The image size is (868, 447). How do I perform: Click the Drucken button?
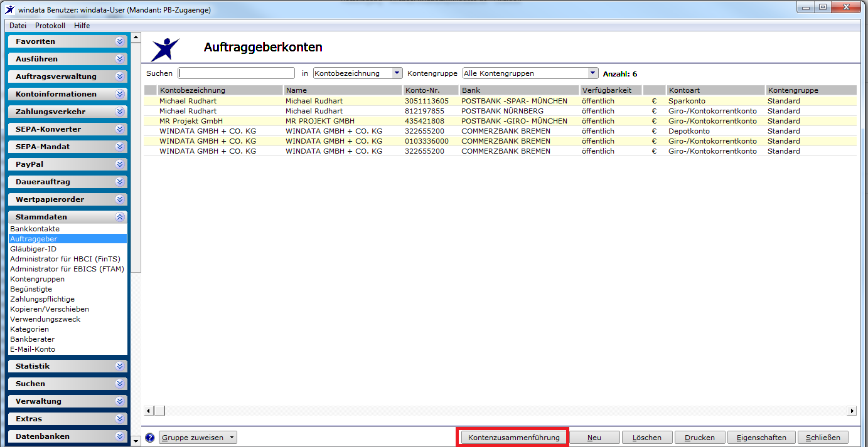point(700,438)
